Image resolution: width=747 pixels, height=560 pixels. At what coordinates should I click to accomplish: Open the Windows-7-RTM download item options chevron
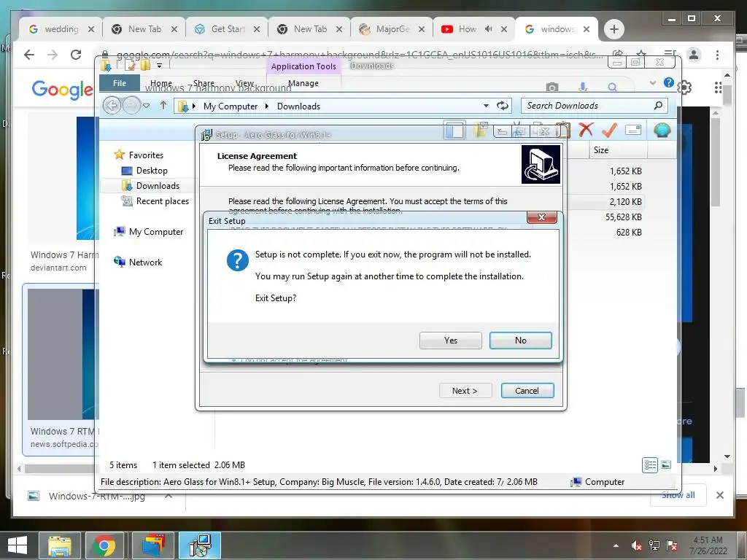click(169, 496)
